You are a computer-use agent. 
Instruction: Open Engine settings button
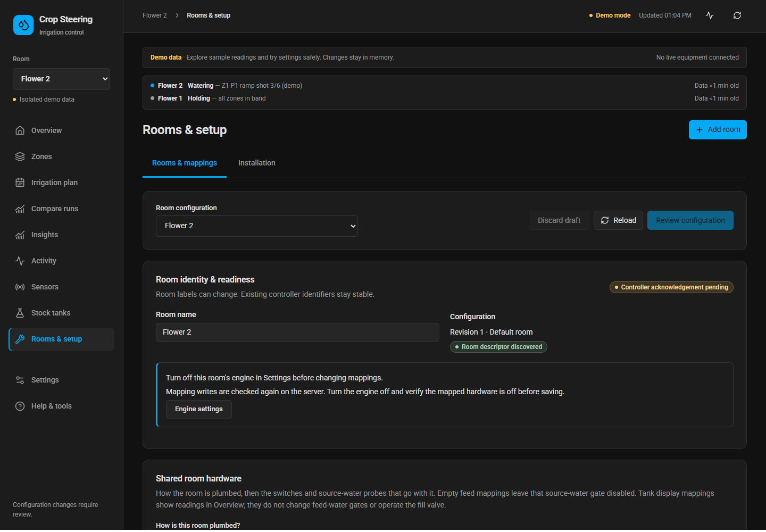coord(199,409)
